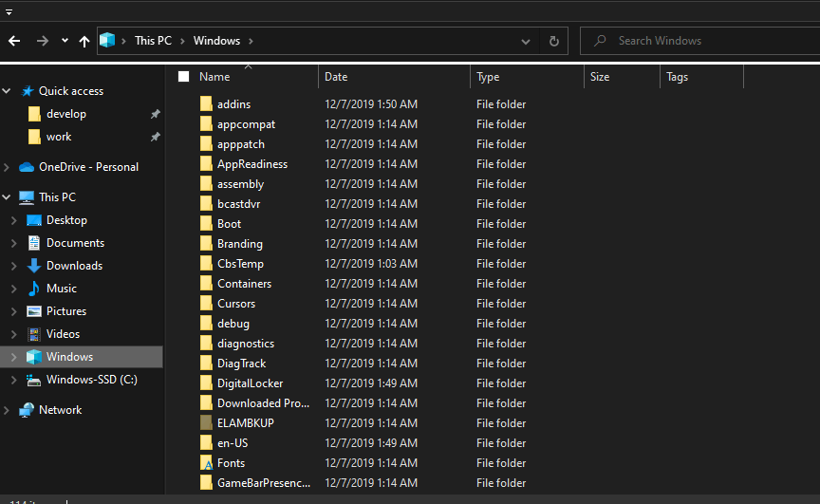Image resolution: width=820 pixels, height=504 pixels.
Task: Click the Videos film icon in sidebar
Action: pyautogui.click(x=34, y=334)
